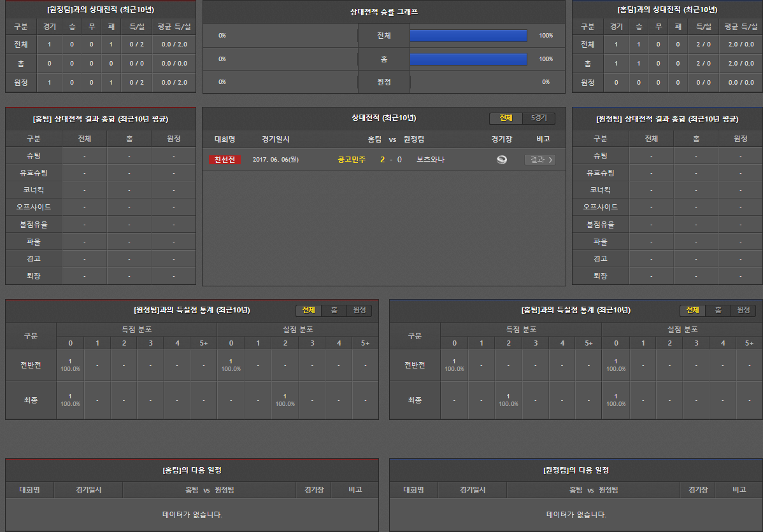The height and width of the screenshot is (532, 763).
Task: Select 원정 filter in left 득실점 통계 panel
Action: pos(359,311)
